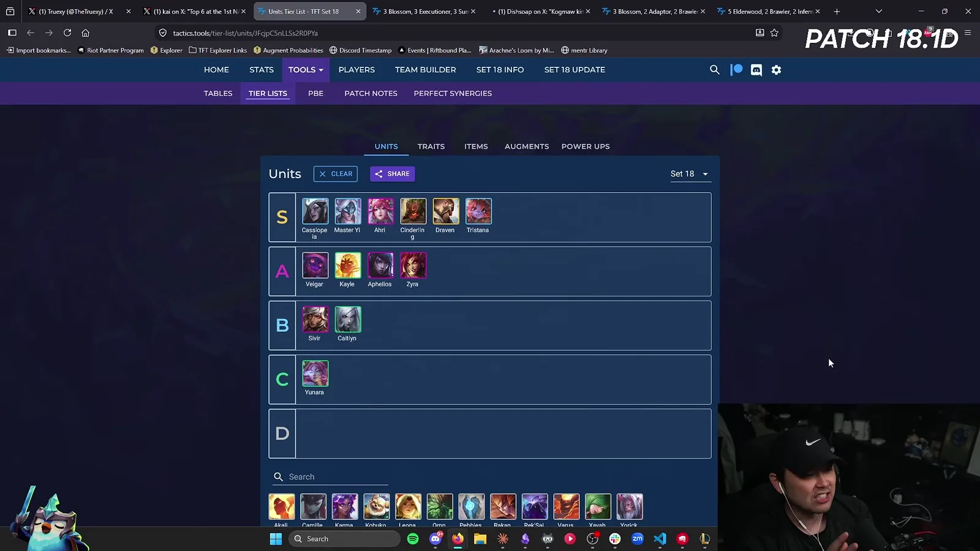Viewport: 980px width, 551px height.
Task: Open Spotify from the taskbar
Action: [x=413, y=539]
